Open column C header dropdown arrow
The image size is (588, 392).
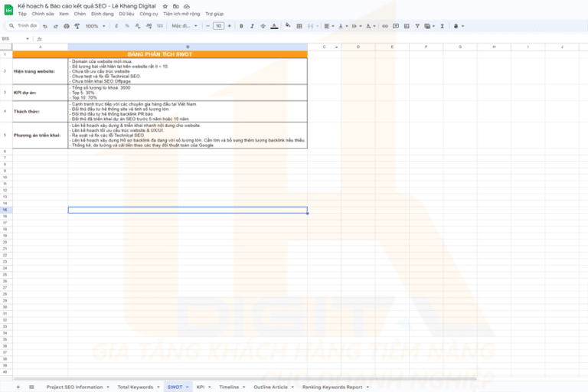pyautogui.click(x=336, y=47)
